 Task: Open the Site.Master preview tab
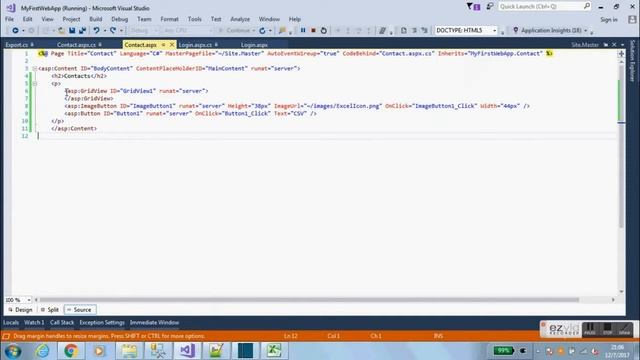[585, 45]
